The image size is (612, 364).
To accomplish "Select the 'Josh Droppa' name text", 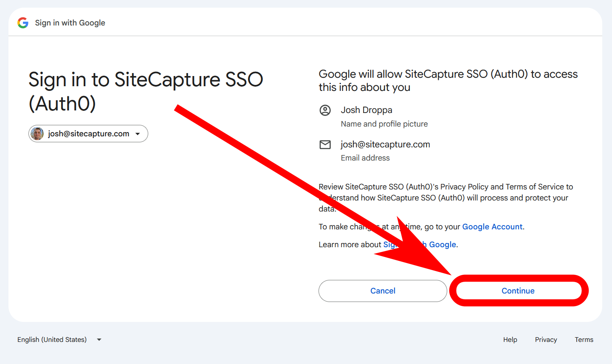I will 367,110.
